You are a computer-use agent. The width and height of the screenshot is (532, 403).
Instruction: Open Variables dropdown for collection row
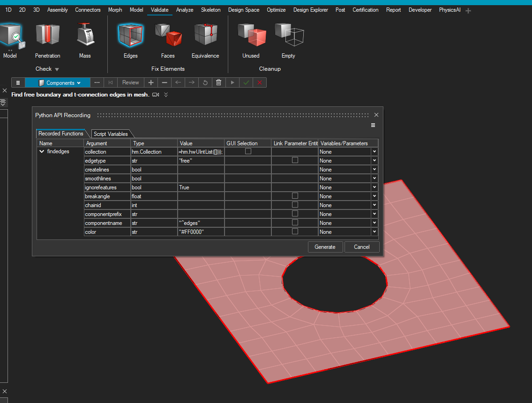pos(375,152)
